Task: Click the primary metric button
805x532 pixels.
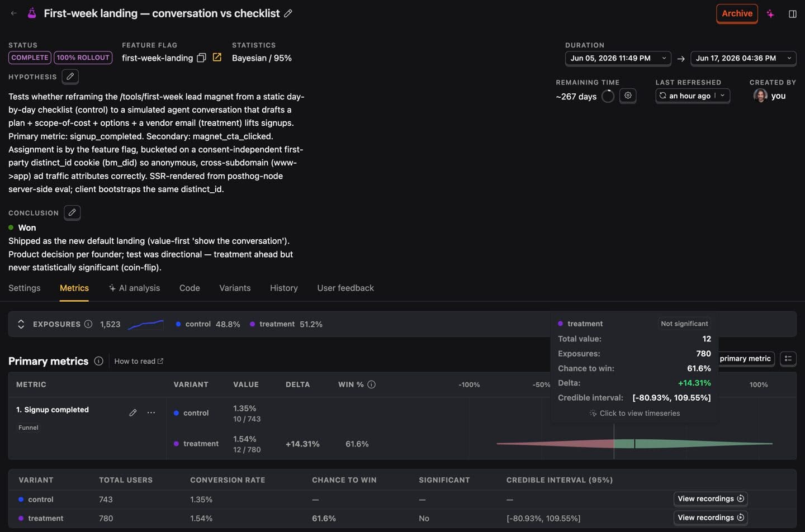Action: tap(746, 359)
